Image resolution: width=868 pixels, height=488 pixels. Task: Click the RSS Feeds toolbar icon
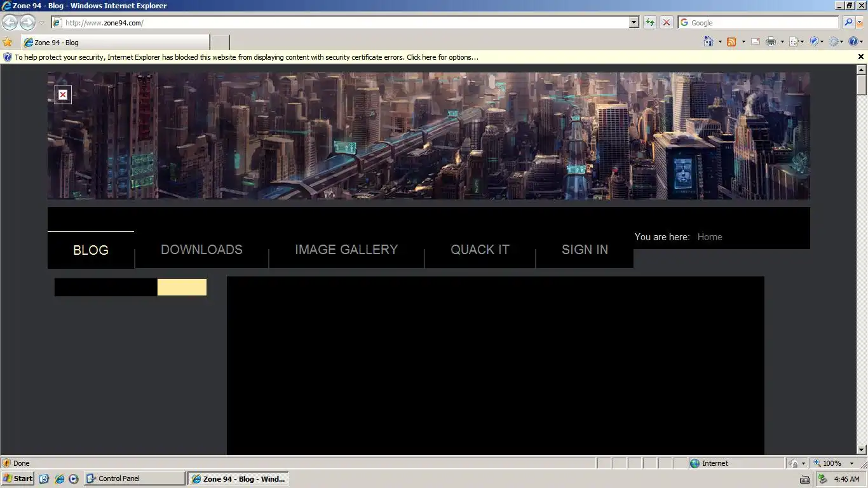[x=731, y=42]
